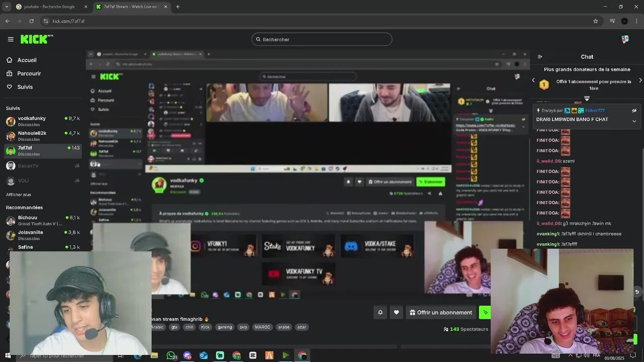Screen dimensions: 644x362
Task: Open WhatsApp from taskbar
Action: tap(171, 355)
